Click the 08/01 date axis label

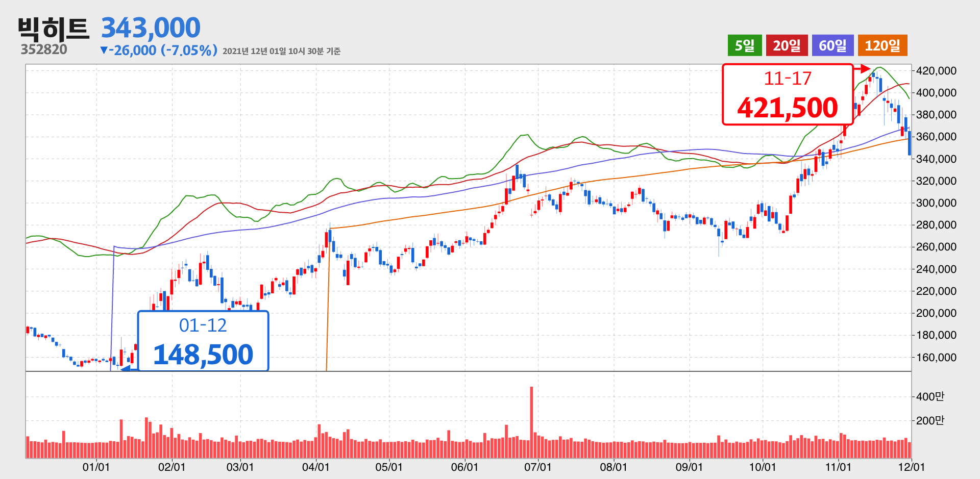[614, 467]
